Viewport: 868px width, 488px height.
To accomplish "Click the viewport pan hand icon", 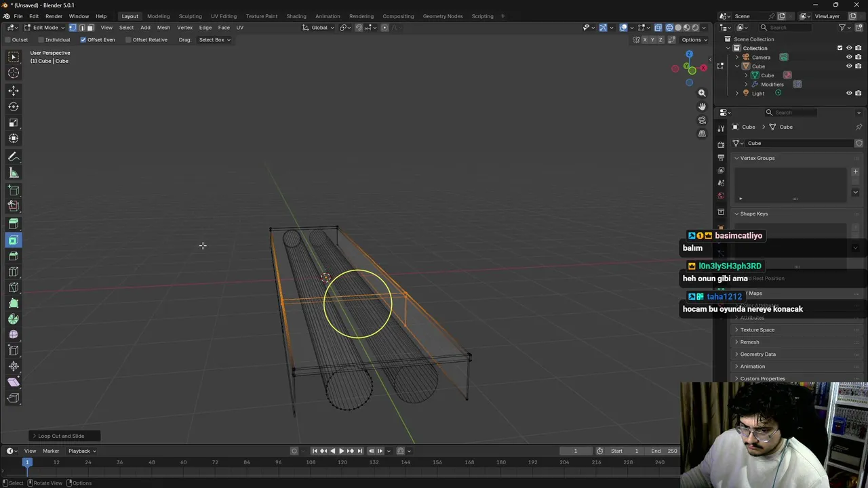I will [x=702, y=106].
